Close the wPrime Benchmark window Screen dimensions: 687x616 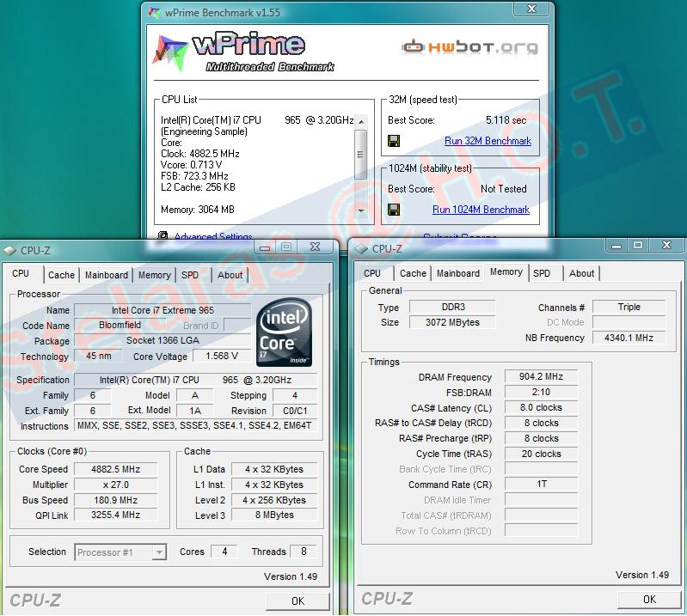(531, 9)
